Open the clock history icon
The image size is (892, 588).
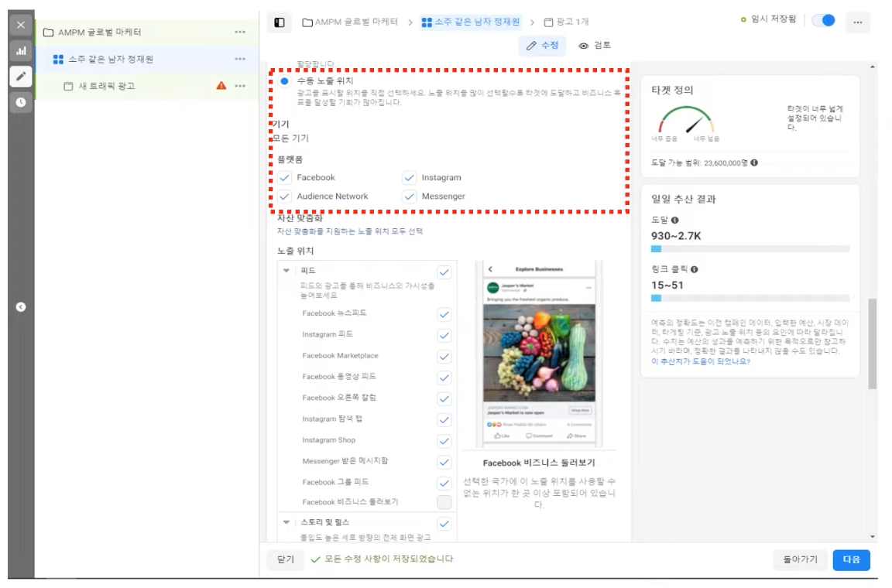point(21,102)
